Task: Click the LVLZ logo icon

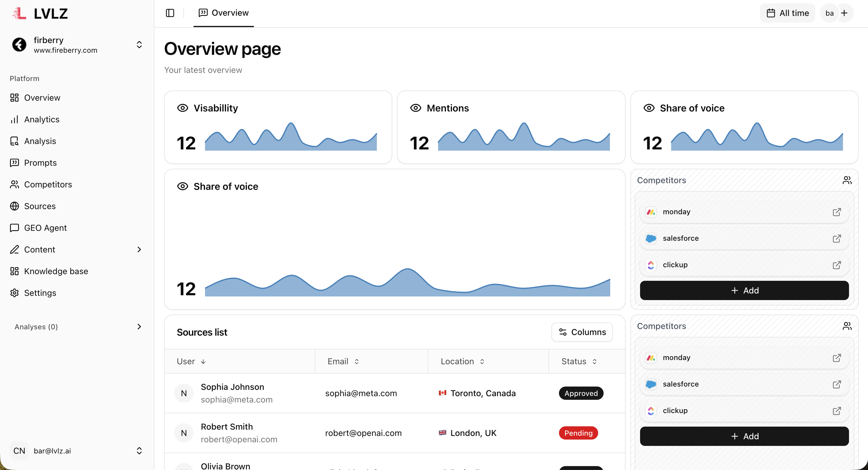Action: pos(20,13)
